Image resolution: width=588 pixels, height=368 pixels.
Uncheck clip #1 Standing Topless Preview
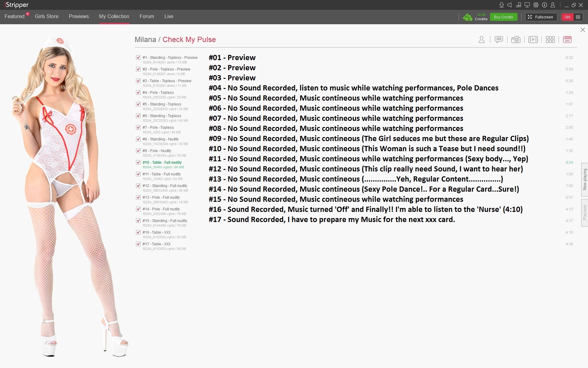click(138, 58)
